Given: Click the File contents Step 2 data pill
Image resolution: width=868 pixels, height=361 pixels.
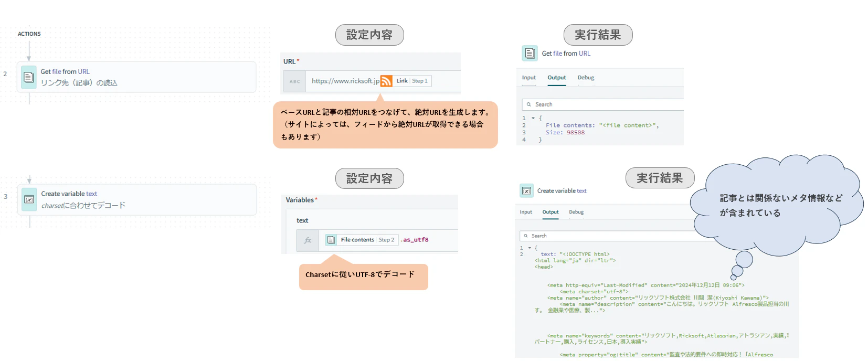Looking at the screenshot, I should [x=362, y=240].
